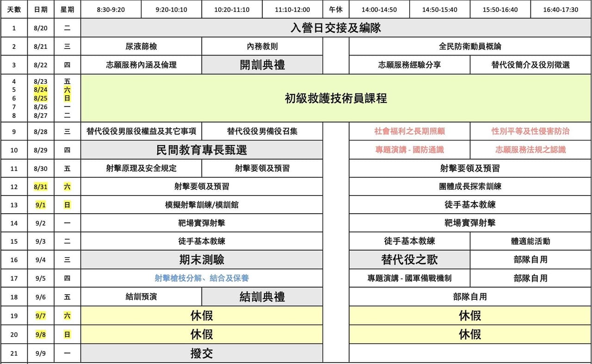Image resolution: width=592 pixels, height=364 pixels.
Task: Click the blue 射擊槍枝分解、結合及保養 cell
Action: [x=202, y=278]
